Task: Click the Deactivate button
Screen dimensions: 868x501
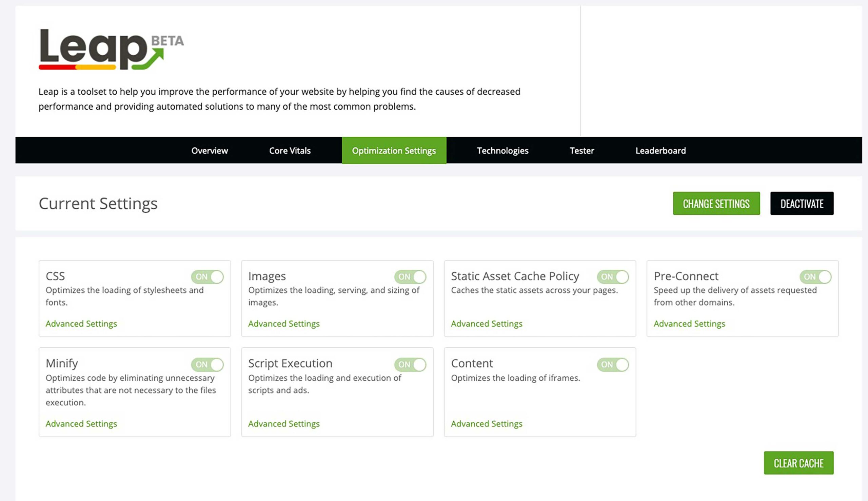Action: pyautogui.click(x=802, y=204)
